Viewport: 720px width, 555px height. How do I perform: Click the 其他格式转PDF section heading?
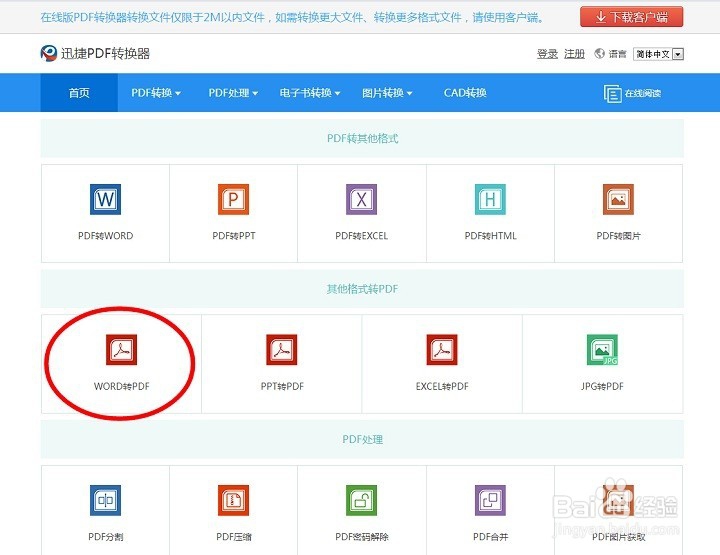coord(362,289)
